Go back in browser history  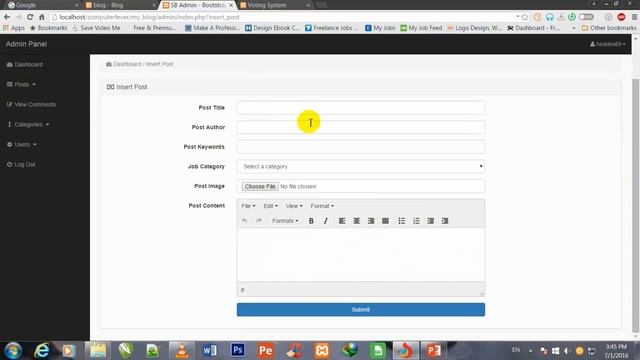[7, 17]
